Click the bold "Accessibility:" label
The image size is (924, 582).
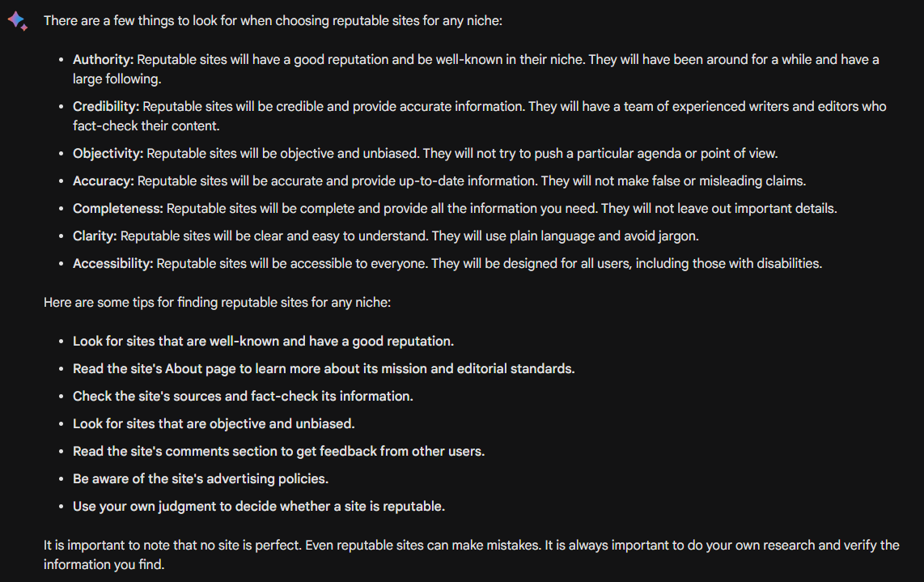click(113, 264)
